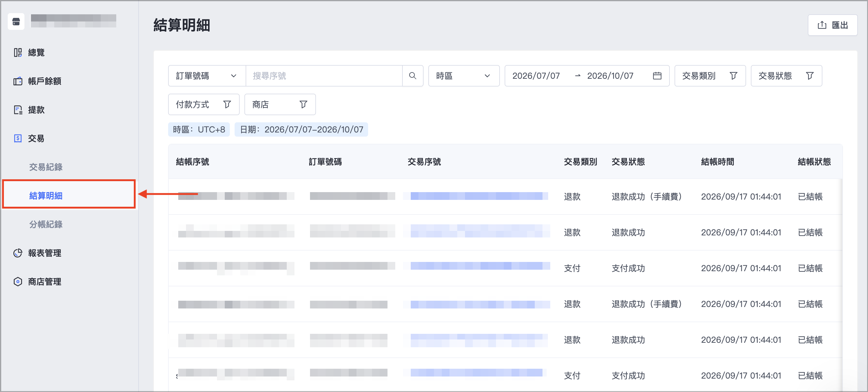Click the 交易 transaction icon
868x392 pixels.
pos(18,139)
